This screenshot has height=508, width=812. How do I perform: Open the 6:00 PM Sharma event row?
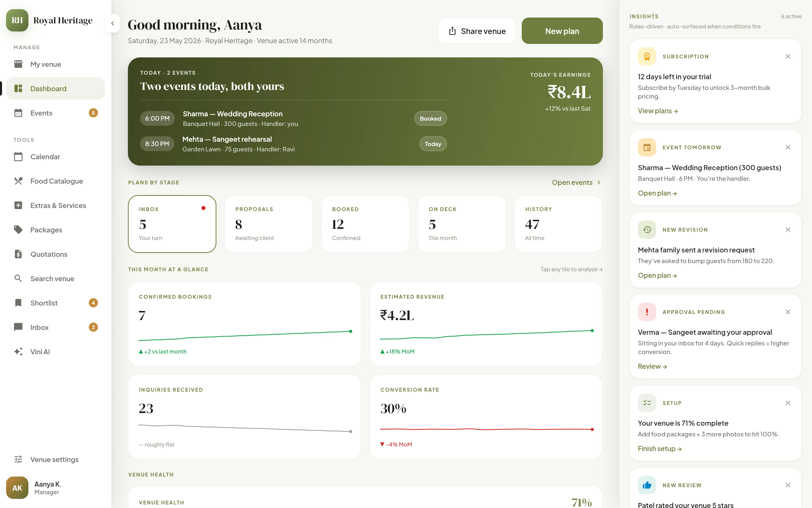(293, 119)
